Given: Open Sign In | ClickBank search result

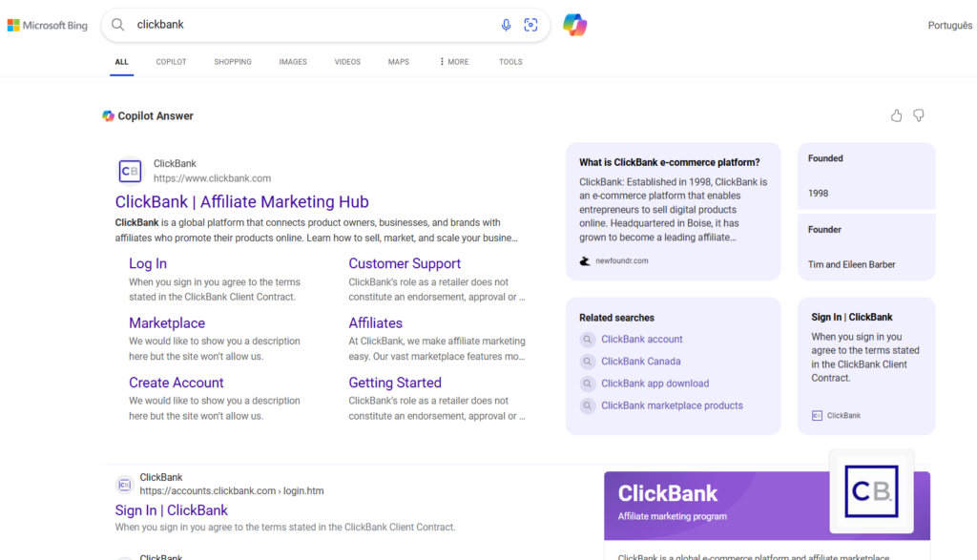Looking at the screenshot, I should (172, 510).
